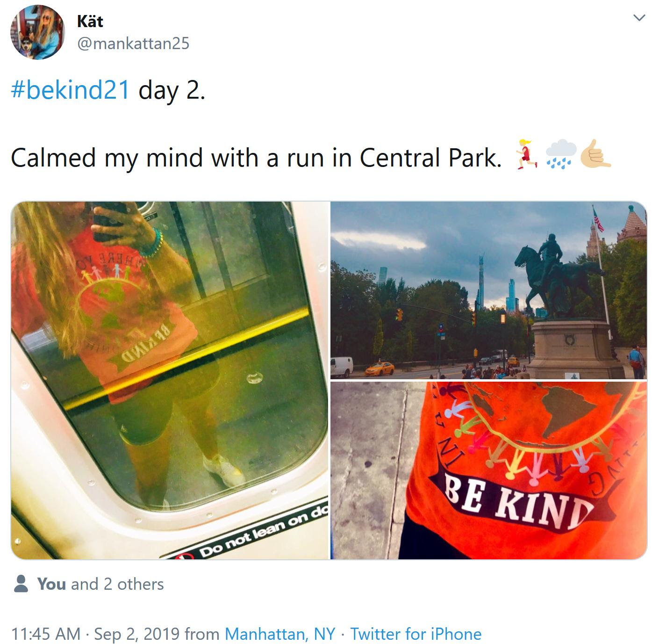Click the 'Calmed my mind' tweet text

[x=256, y=158]
